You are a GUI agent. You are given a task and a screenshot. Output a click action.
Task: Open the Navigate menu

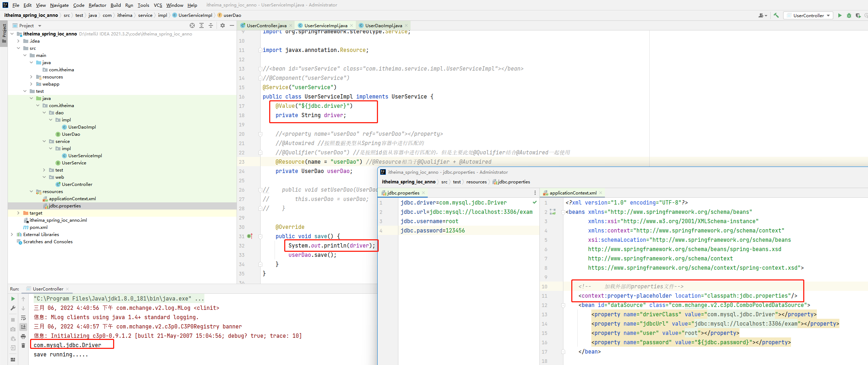(59, 5)
